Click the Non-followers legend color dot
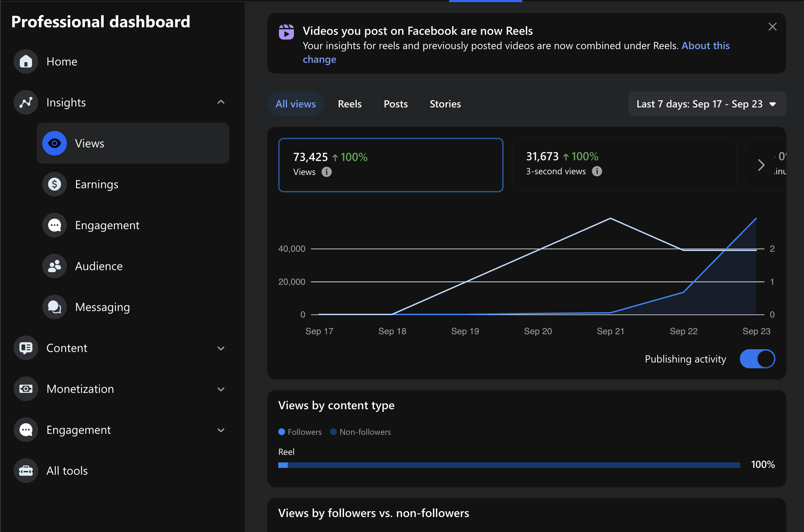Viewport: 804px width, 532px height. point(333,432)
